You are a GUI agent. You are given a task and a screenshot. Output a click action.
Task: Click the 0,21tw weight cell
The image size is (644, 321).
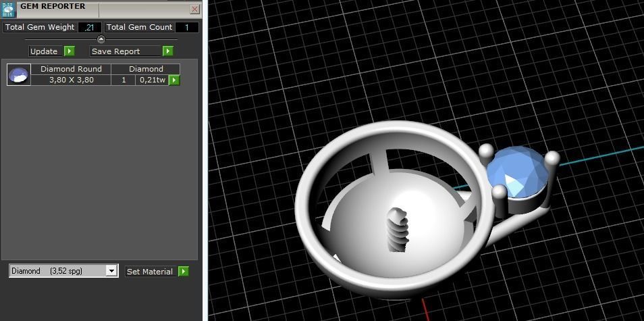[x=152, y=80]
